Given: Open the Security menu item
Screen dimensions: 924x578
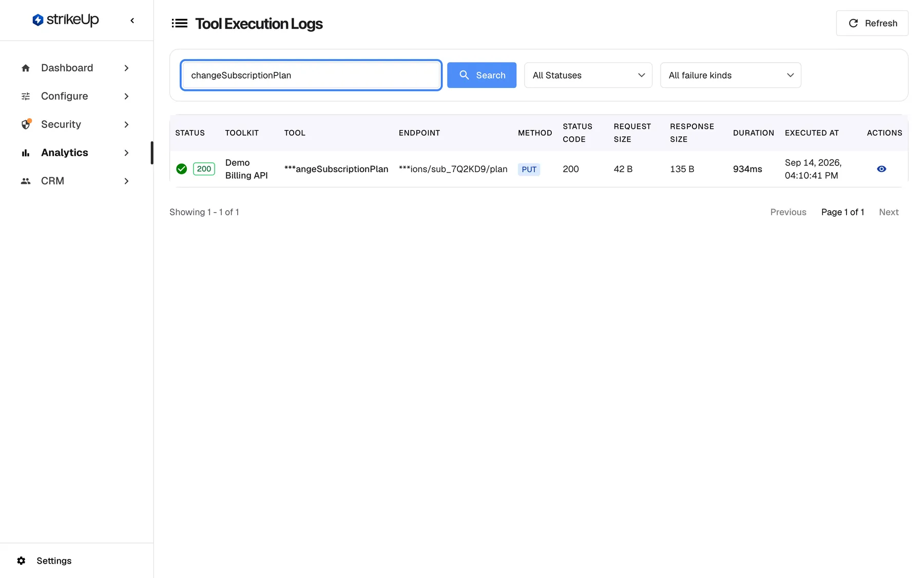Looking at the screenshot, I should [x=76, y=125].
